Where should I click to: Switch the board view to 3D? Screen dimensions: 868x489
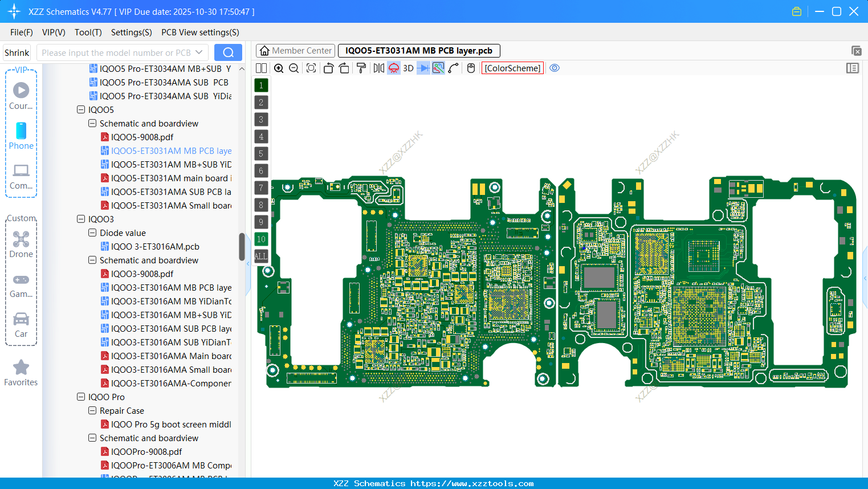[x=408, y=68]
